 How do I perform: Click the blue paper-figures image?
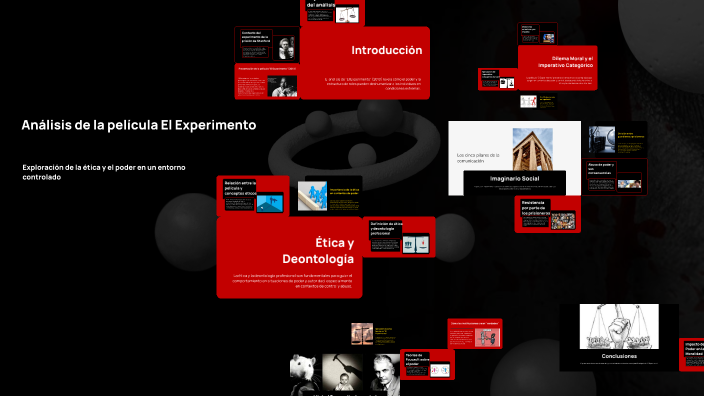(x=312, y=196)
